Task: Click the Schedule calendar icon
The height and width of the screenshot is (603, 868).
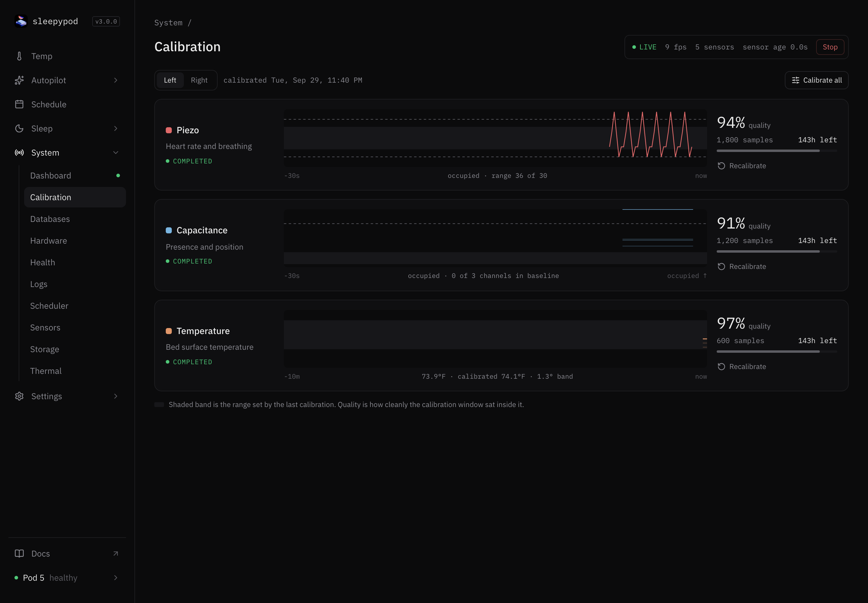Action: (19, 104)
